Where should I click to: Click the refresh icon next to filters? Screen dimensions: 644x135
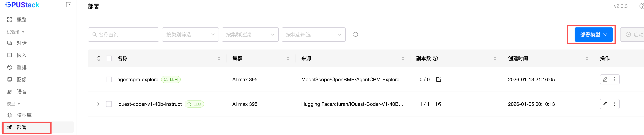click(x=355, y=35)
